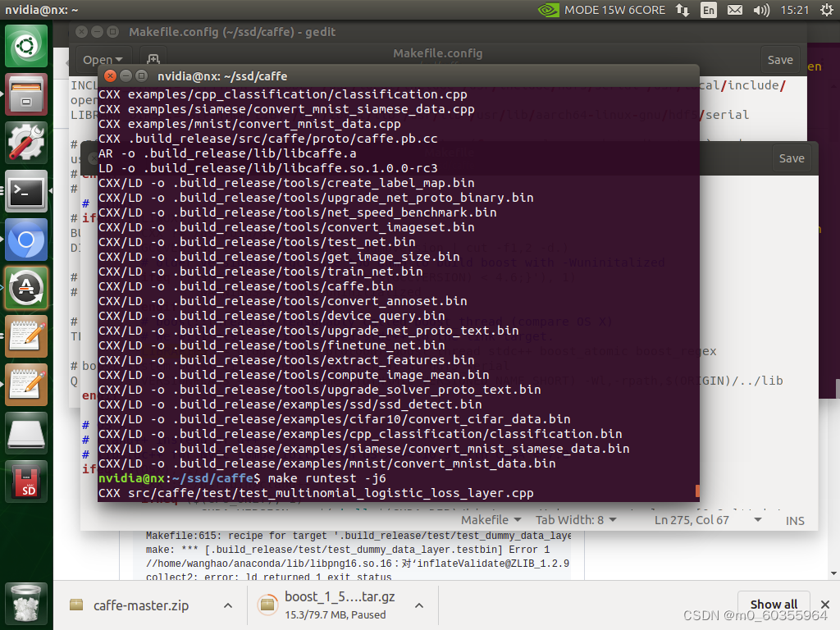This screenshot has width=840, height=630.
Task: Open mail messaging indicator
Action: (x=735, y=10)
